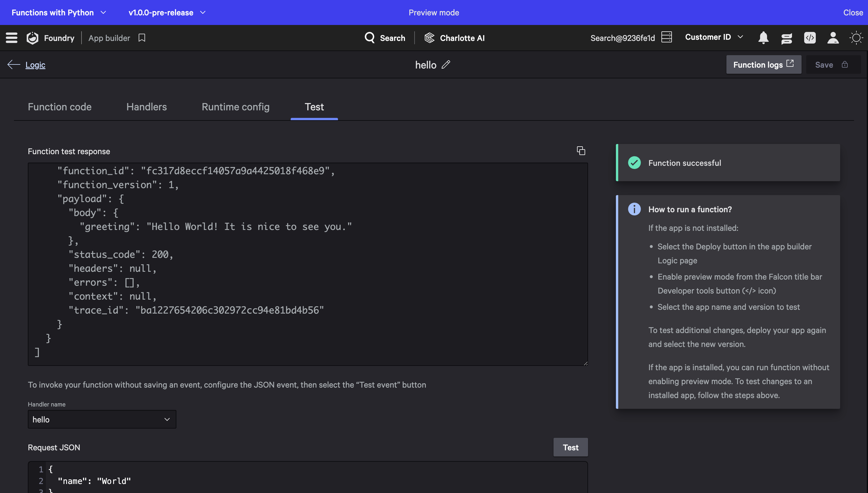Toggle light/dark theme sun icon

coord(856,37)
